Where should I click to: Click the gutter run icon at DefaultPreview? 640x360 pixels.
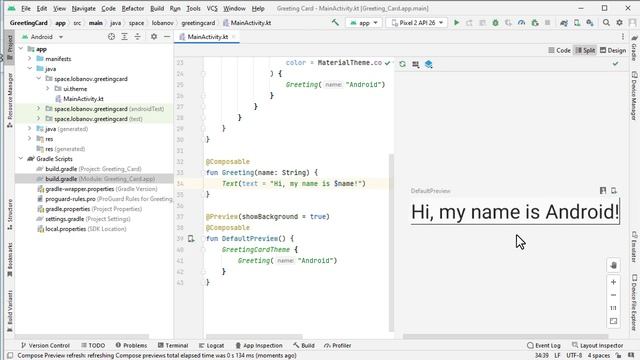pyautogui.click(x=191, y=238)
